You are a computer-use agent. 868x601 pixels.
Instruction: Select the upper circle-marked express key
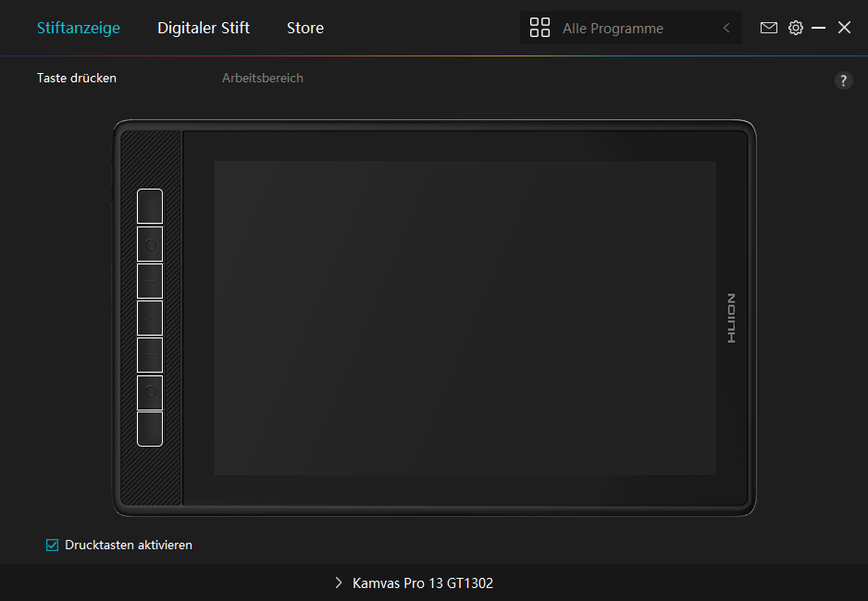point(150,244)
